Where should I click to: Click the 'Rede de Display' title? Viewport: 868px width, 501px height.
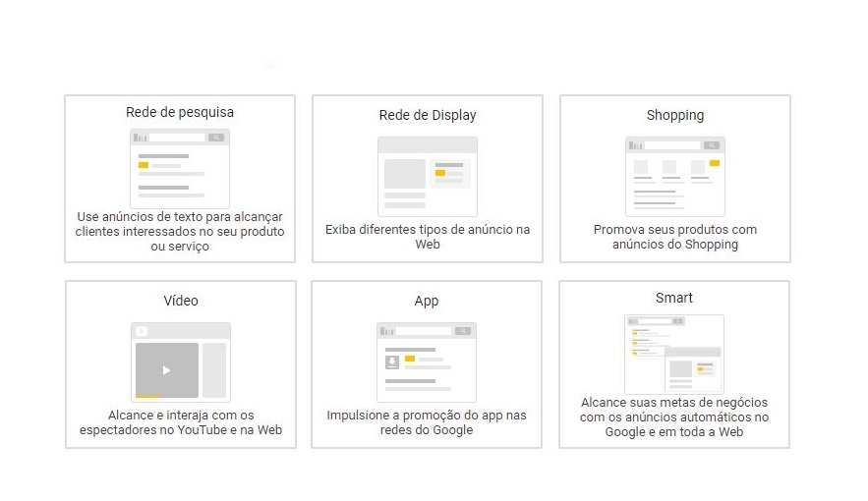click(x=428, y=115)
